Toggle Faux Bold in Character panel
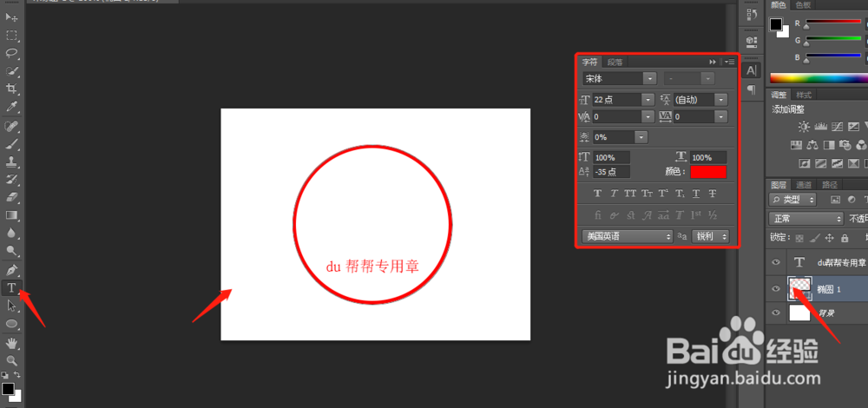The width and height of the screenshot is (868, 408). click(x=597, y=194)
